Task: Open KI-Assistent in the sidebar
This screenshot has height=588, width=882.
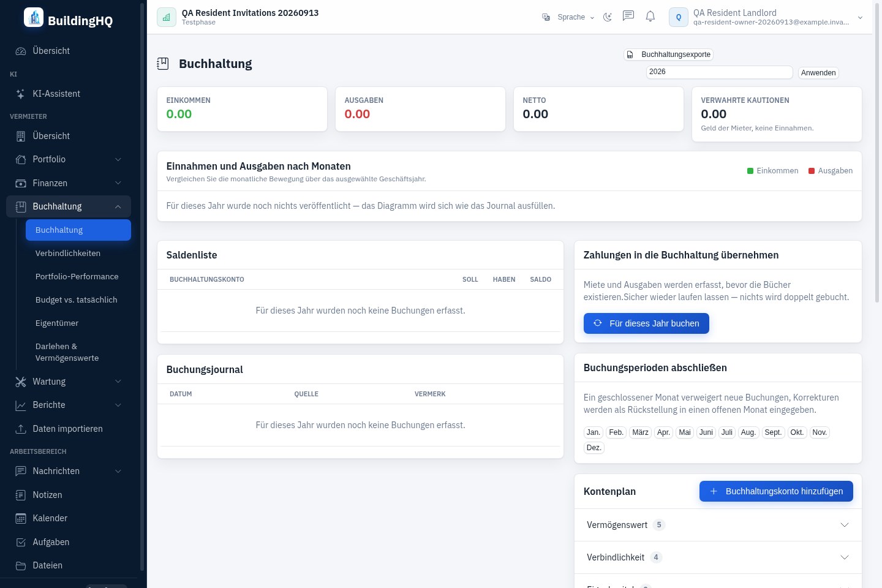Action: (x=69, y=94)
